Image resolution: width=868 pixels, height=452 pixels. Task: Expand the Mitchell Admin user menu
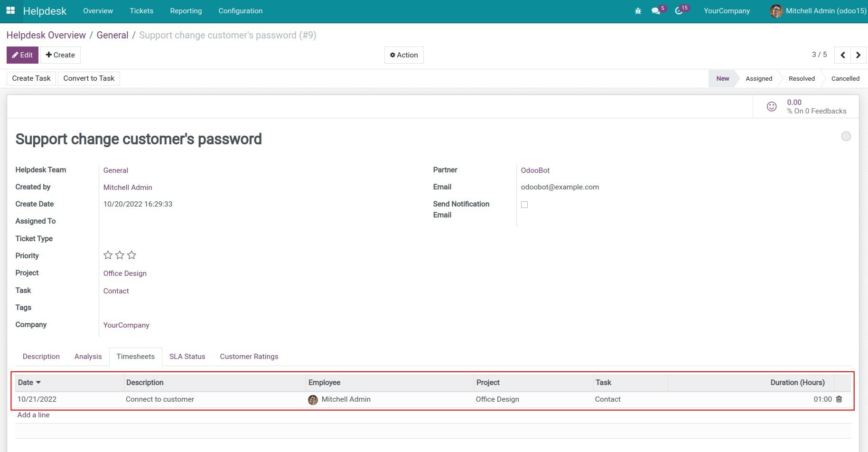click(818, 11)
